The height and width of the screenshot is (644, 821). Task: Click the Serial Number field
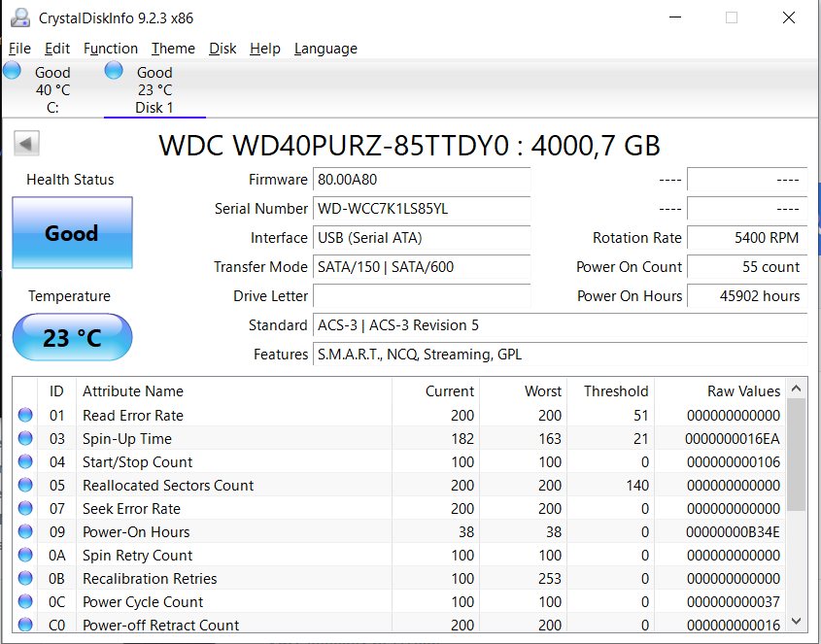422,209
